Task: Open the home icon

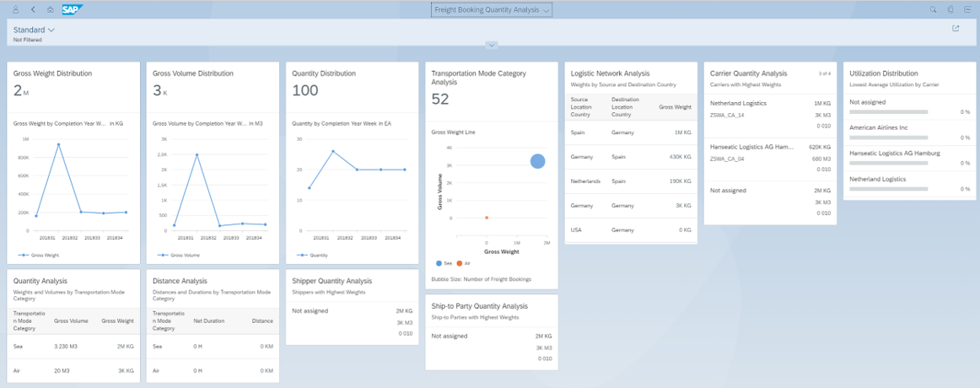Action: [50, 10]
